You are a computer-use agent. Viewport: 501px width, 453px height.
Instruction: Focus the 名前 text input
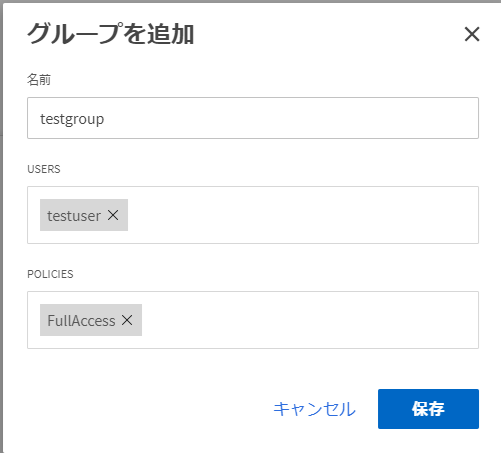click(x=253, y=118)
